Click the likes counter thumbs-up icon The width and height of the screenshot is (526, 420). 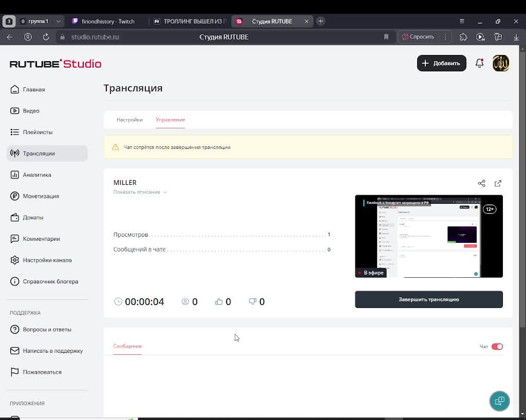(x=219, y=302)
